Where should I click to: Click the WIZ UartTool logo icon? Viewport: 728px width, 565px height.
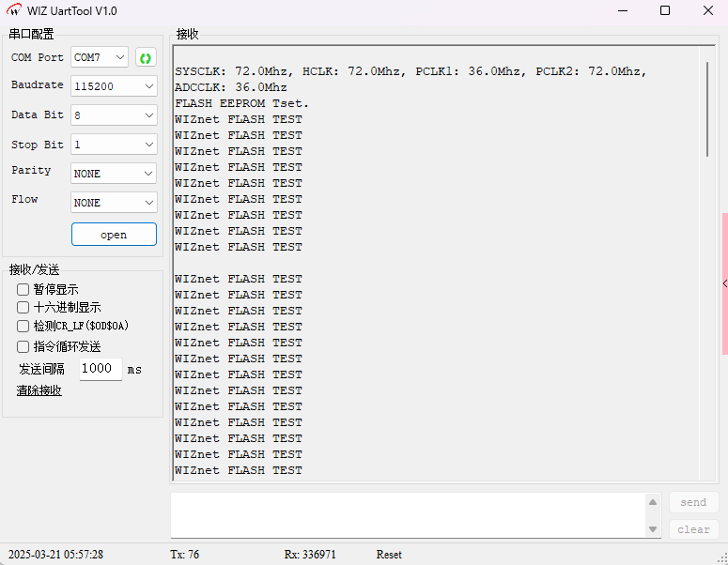coord(14,11)
